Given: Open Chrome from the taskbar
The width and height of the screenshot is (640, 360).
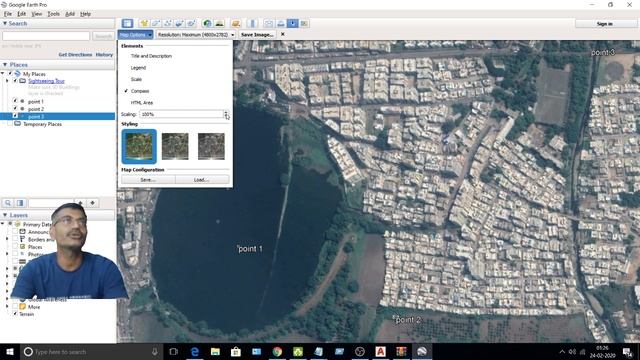Looking at the screenshot, I should point(277,351).
